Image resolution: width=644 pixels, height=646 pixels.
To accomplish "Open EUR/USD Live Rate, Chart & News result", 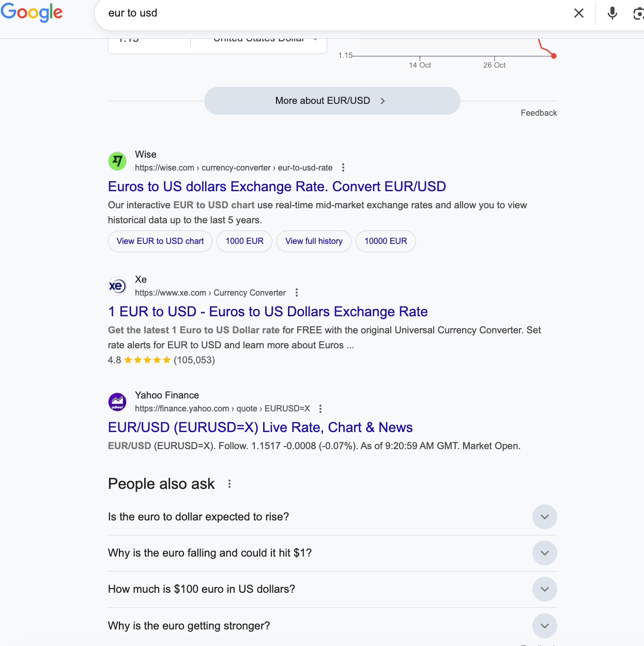I will (x=260, y=427).
